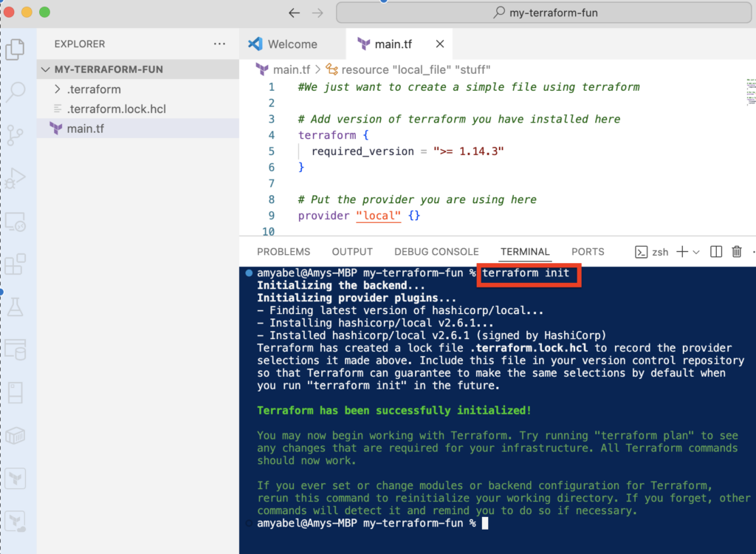Open the Explorer view in activity bar

pyautogui.click(x=16, y=49)
